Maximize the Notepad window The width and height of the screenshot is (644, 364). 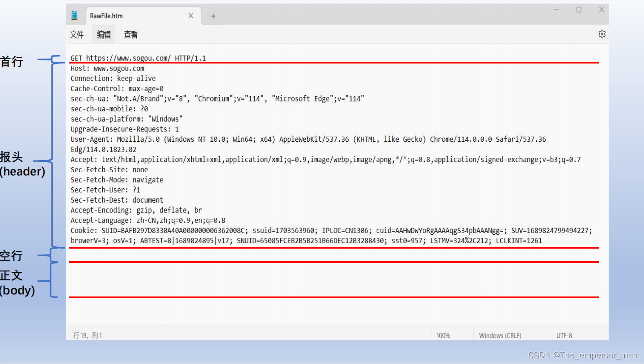(579, 9)
